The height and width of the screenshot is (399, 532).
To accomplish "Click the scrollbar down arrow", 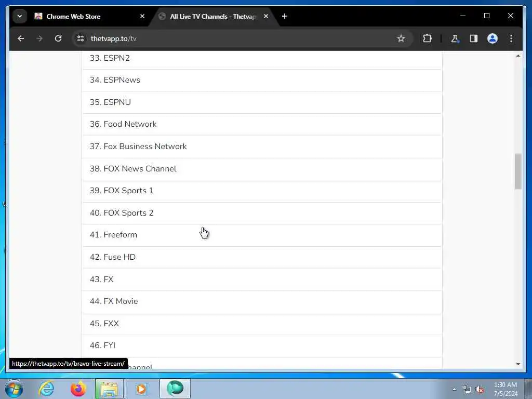I will pos(518,364).
